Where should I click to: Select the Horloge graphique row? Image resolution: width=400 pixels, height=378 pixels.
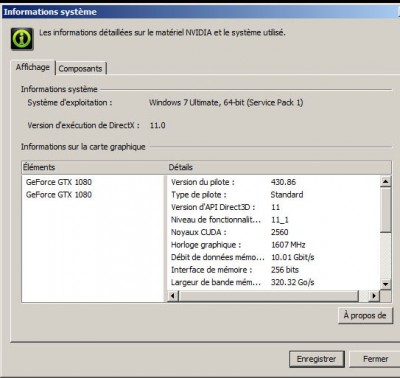(273, 245)
